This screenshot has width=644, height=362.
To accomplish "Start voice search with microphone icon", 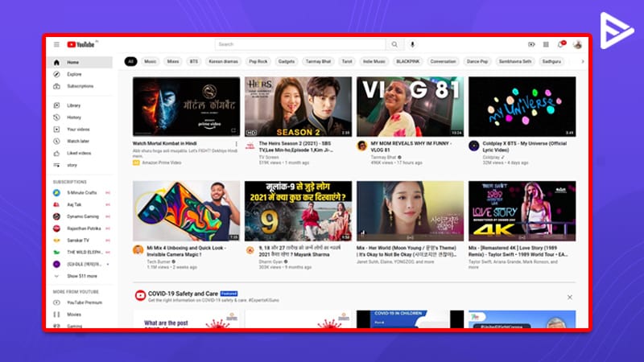I will [412, 44].
